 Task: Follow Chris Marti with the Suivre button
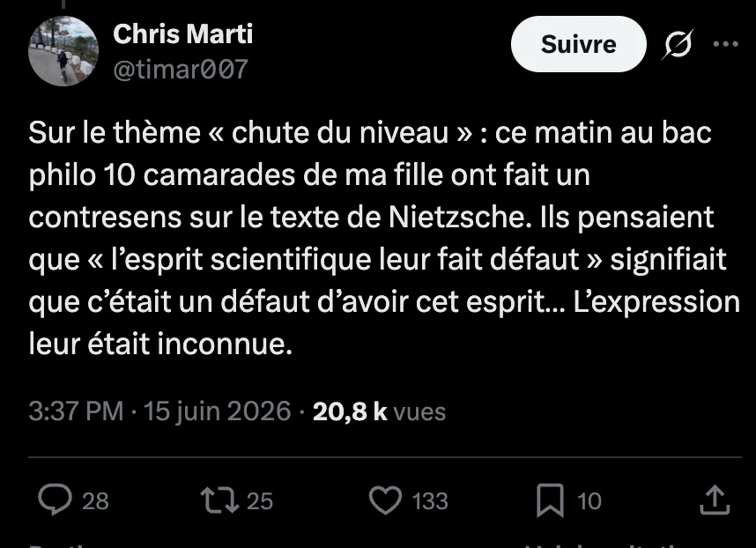(578, 44)
